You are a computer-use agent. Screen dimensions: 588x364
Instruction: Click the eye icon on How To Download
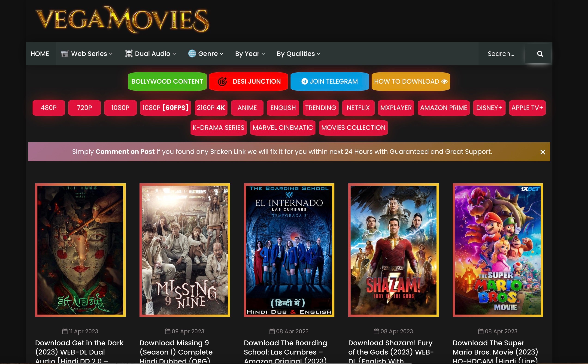(444, 81)
